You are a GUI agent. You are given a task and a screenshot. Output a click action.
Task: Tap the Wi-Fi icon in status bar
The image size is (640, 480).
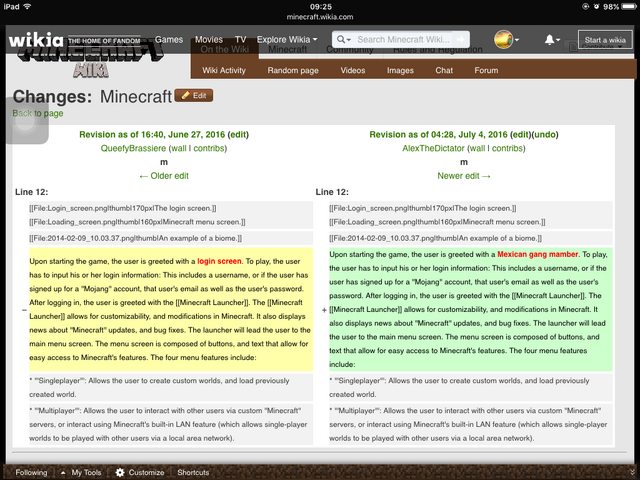[x=27, y=6]
